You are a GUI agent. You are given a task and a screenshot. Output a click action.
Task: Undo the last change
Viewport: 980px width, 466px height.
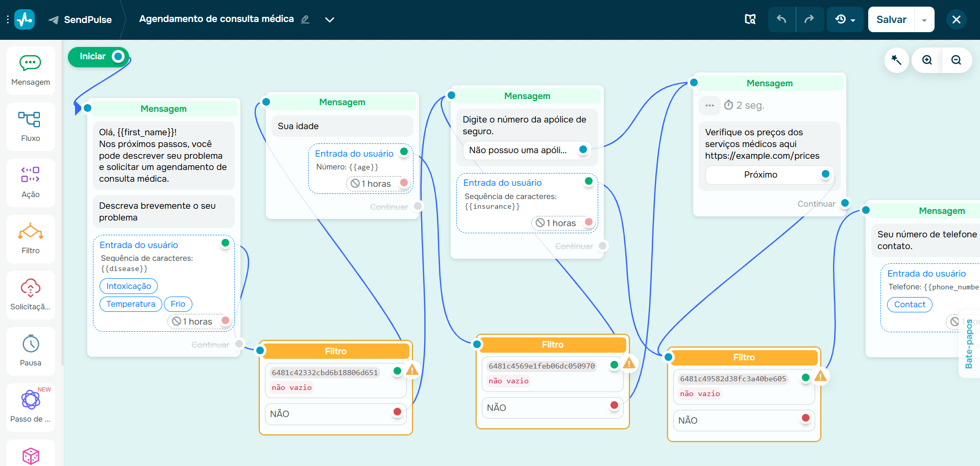[781, 19]
